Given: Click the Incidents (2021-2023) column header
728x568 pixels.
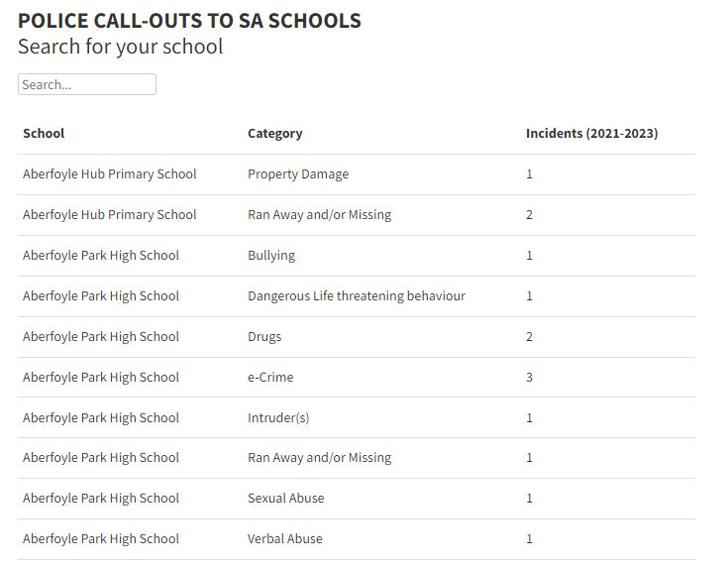Looking at the screenshot, I should [591, 133].
